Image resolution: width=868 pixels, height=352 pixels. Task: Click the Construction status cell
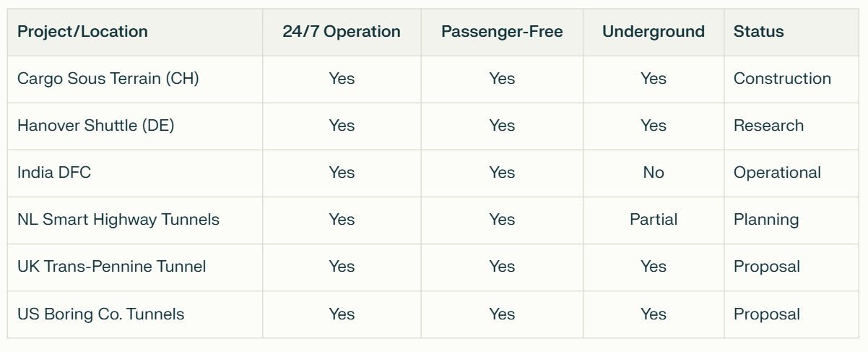click(x=782, y=79)
